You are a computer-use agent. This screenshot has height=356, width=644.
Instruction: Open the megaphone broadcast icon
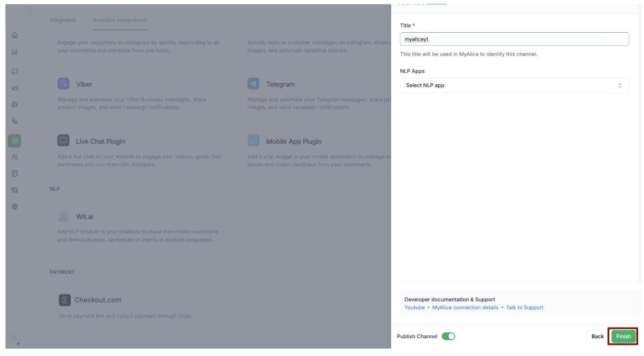click(x=14, y=88)
